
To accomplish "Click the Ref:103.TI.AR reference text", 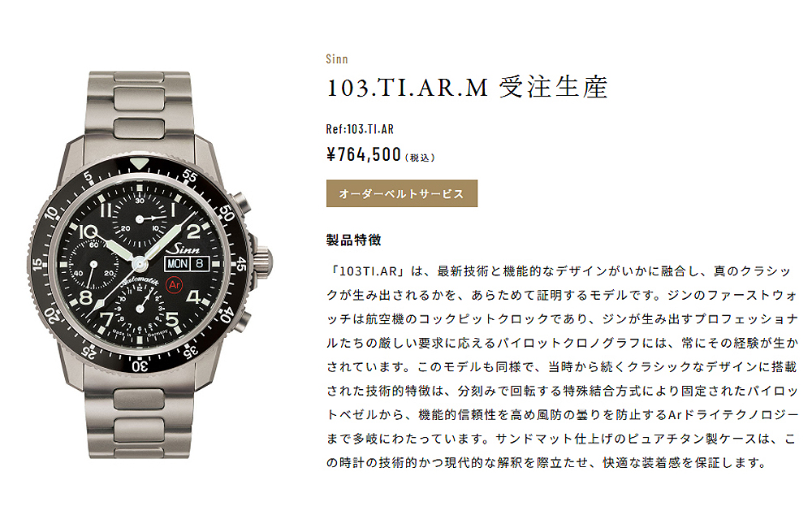I will click(x=360, y=129).
